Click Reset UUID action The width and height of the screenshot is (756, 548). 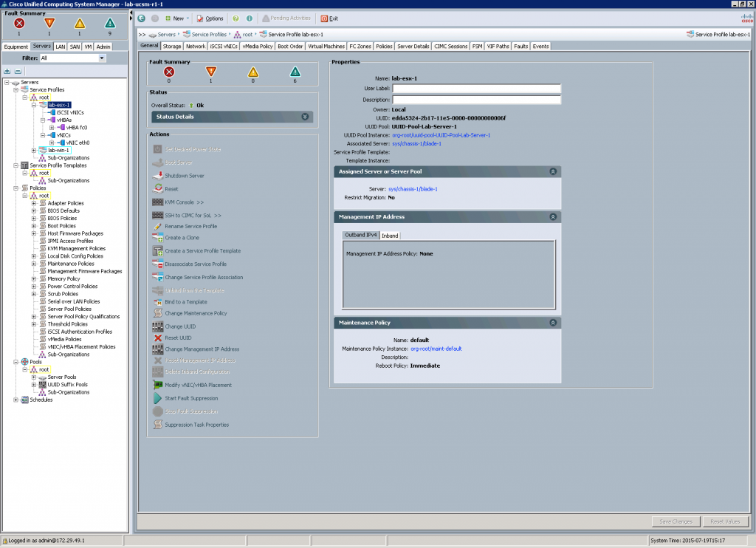pos(178,338)
